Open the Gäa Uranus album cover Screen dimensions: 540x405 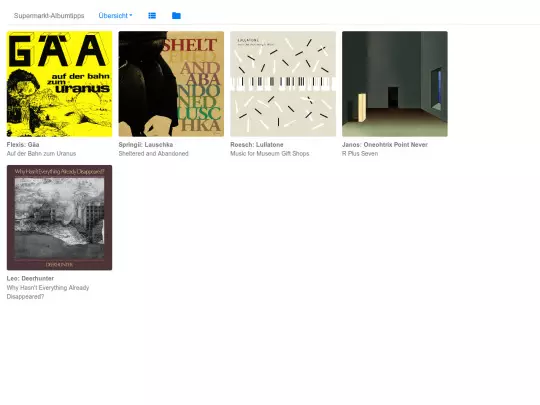tap(59, 84)
